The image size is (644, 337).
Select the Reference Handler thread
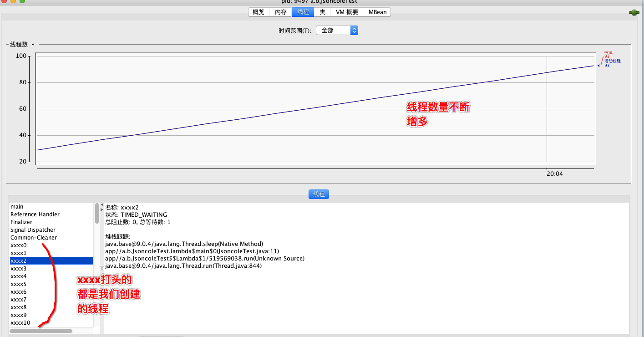point(51,214)
